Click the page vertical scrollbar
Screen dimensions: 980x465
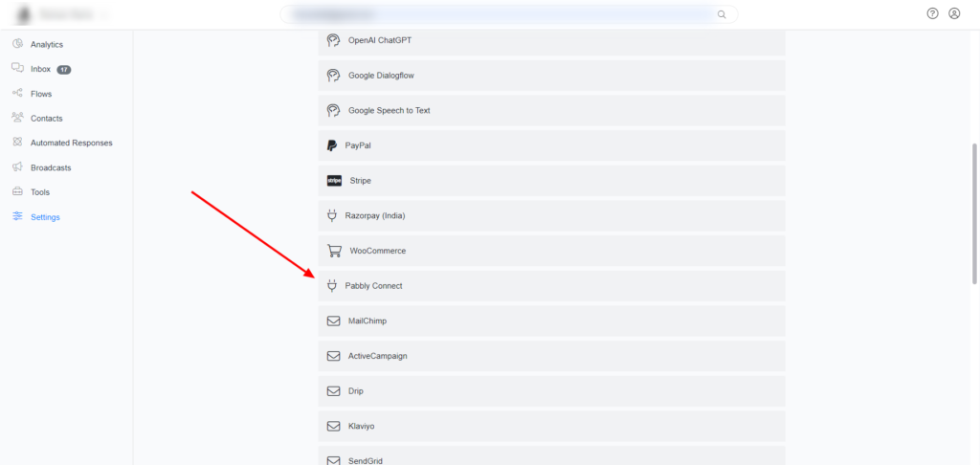point(975,212)
